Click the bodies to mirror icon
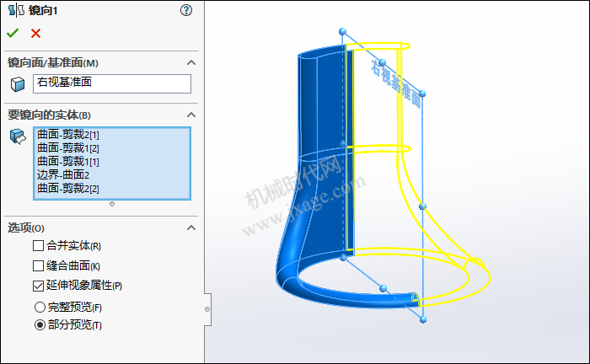This screenshot has width=590, height=364. tap(18, 136)
